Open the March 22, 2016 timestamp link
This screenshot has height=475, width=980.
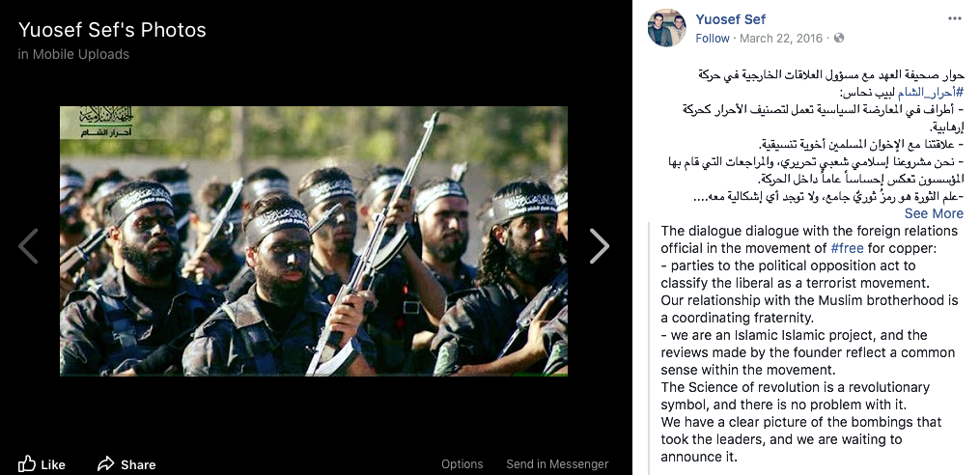tap(781, 38)
